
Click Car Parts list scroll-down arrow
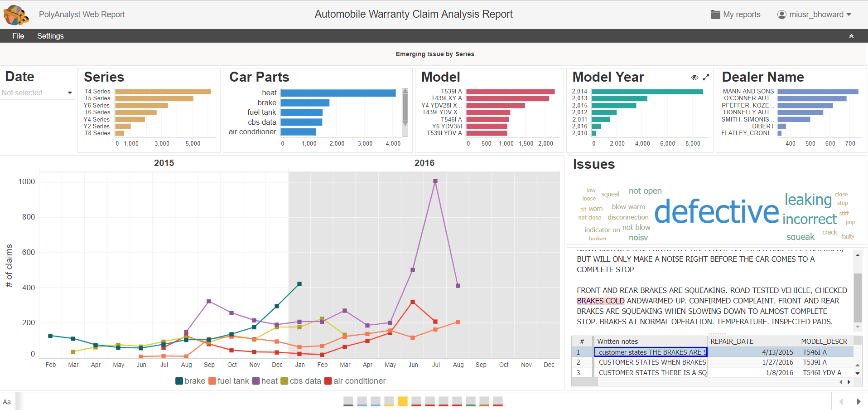click(x=405, y=123)
